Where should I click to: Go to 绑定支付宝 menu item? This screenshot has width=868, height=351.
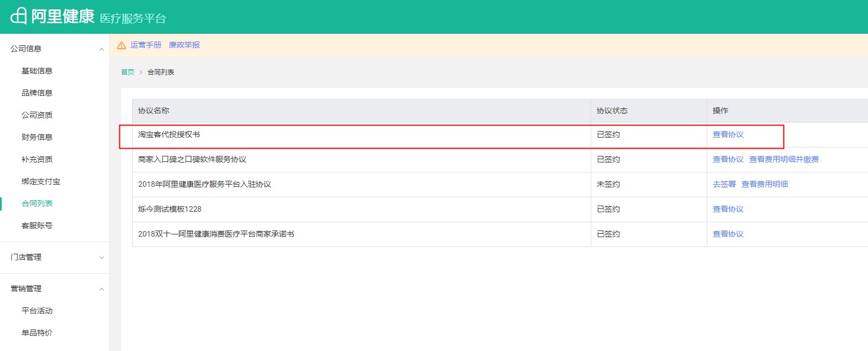click(41, 181)
